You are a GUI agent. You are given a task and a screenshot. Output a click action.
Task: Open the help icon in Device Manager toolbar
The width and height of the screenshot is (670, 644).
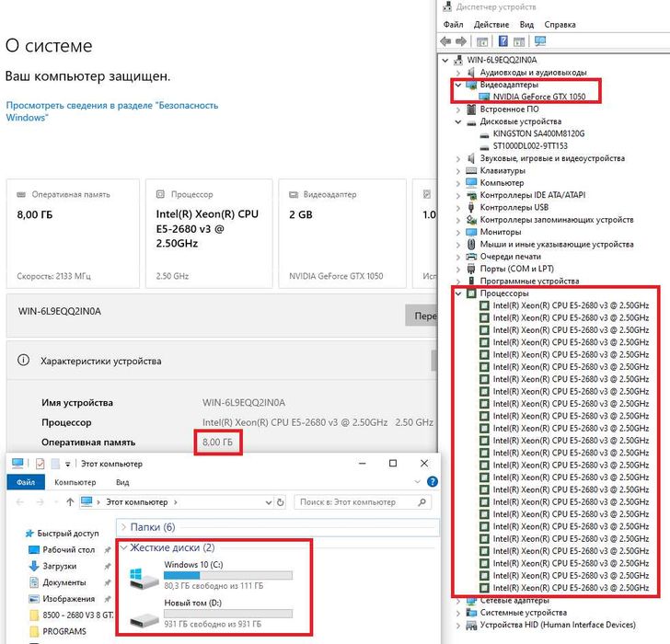[x=503, y=41]
